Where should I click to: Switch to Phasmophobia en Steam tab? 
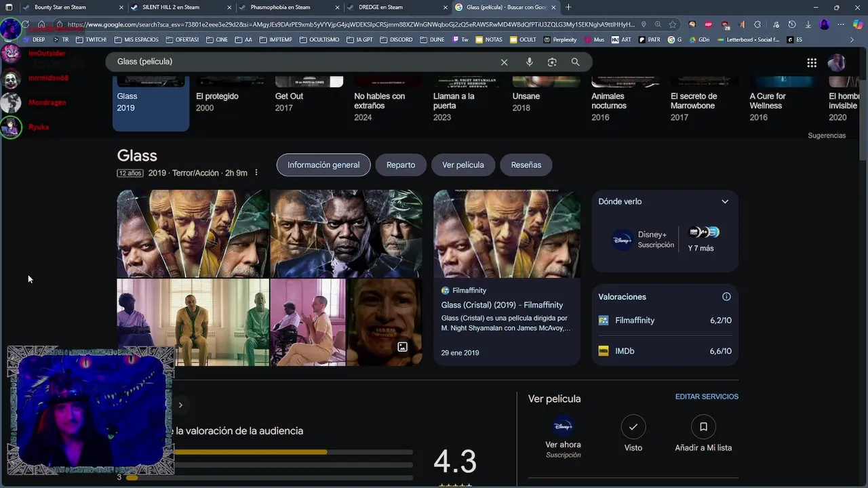[x=290, y=7]
